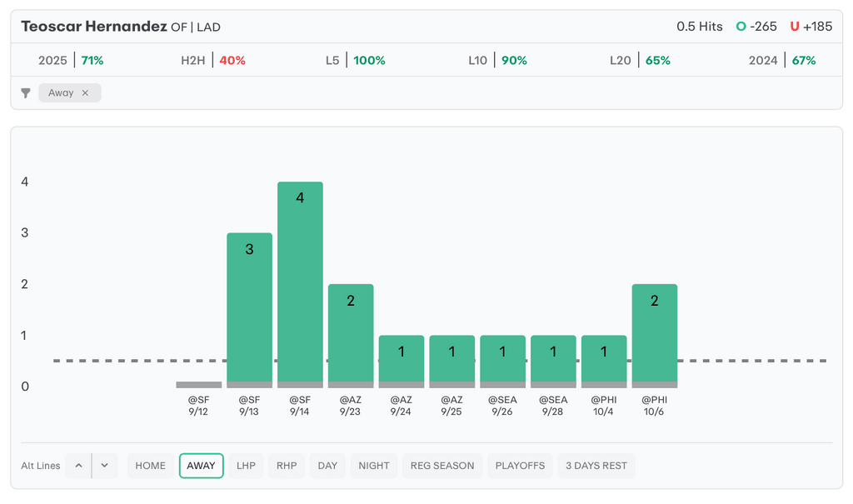The image size is (853, 504).
Task: Filter by DAY games
Action: [327, 466]
